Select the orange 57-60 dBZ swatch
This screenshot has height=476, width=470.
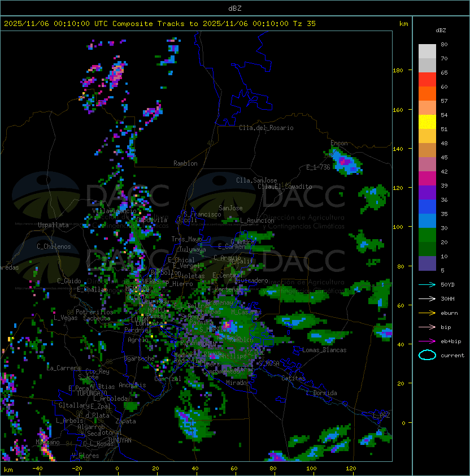(427, 93)
